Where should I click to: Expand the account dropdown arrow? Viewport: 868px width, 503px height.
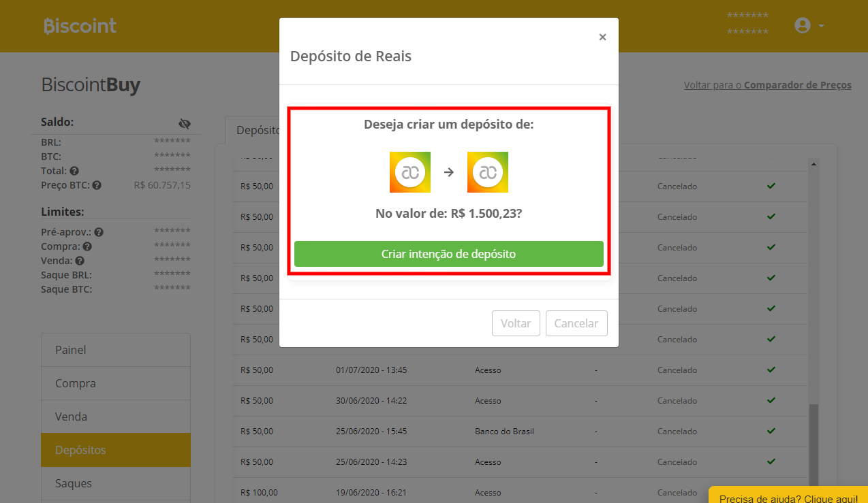pyautogui.click(x=821, y=26)
